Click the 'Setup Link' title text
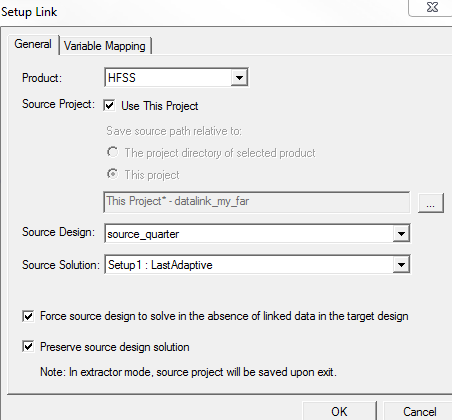This screenshot has width=452, height=420. (29, 12)
